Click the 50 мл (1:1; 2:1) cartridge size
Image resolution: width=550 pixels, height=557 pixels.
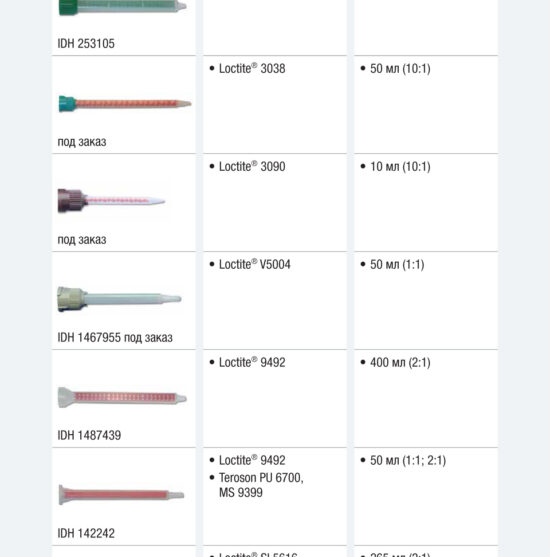coord(408,460)
